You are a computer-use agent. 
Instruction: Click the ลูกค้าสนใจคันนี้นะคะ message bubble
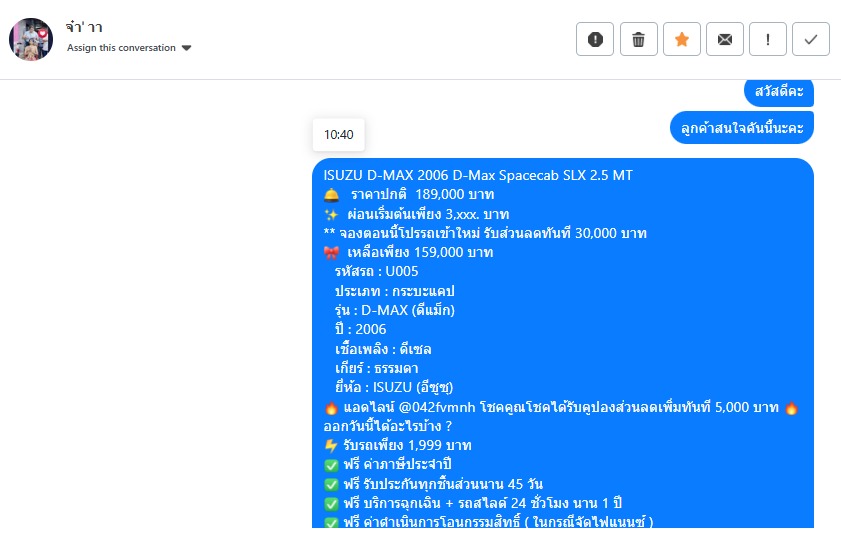point(742,128)
